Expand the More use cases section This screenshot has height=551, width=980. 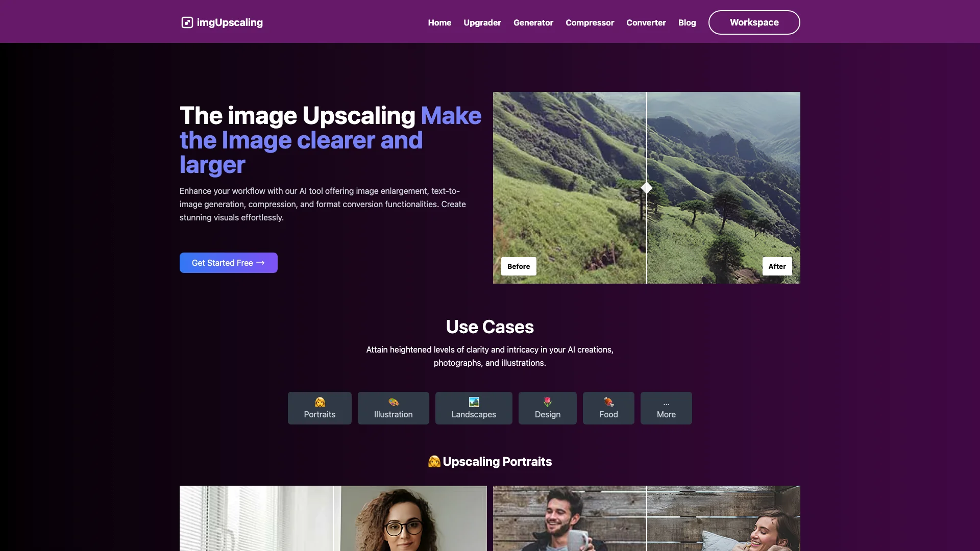click(666, 408)
